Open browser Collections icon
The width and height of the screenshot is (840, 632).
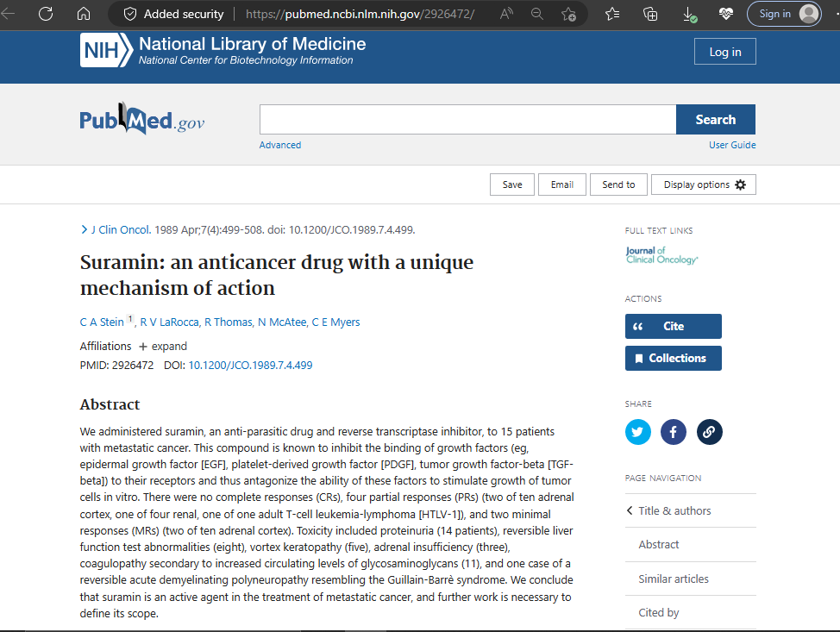tap(650, 14)
